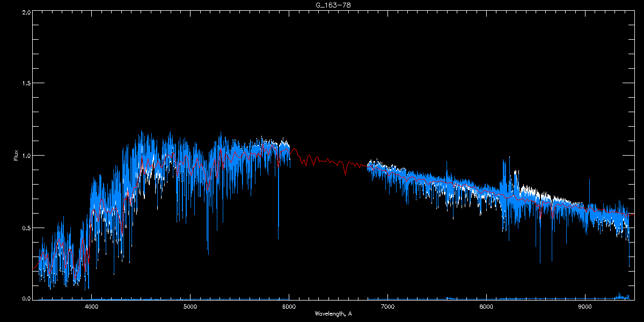Select the 5000 wavelength tick label

click(191, 307)
